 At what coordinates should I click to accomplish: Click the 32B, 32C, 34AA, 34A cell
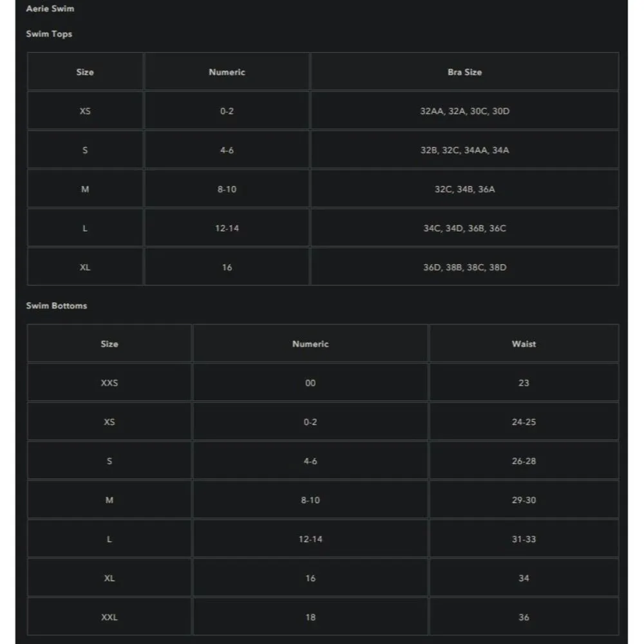pos(464,150)
